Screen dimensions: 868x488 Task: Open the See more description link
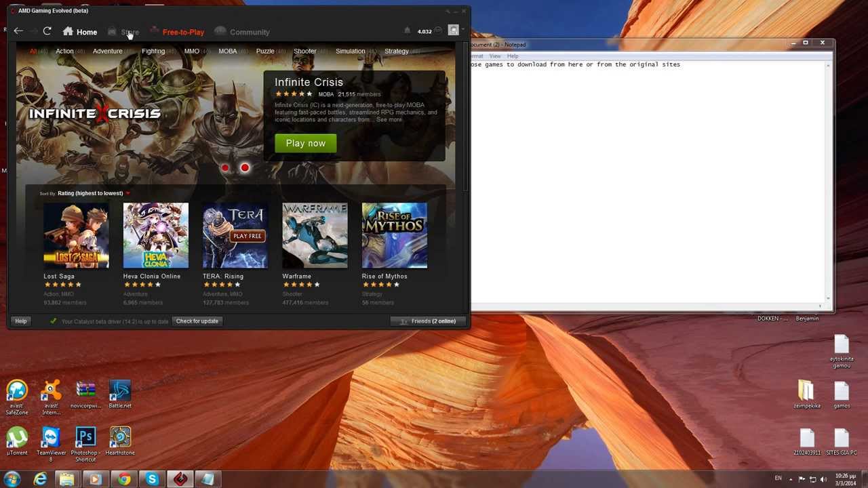click(389, 120)
